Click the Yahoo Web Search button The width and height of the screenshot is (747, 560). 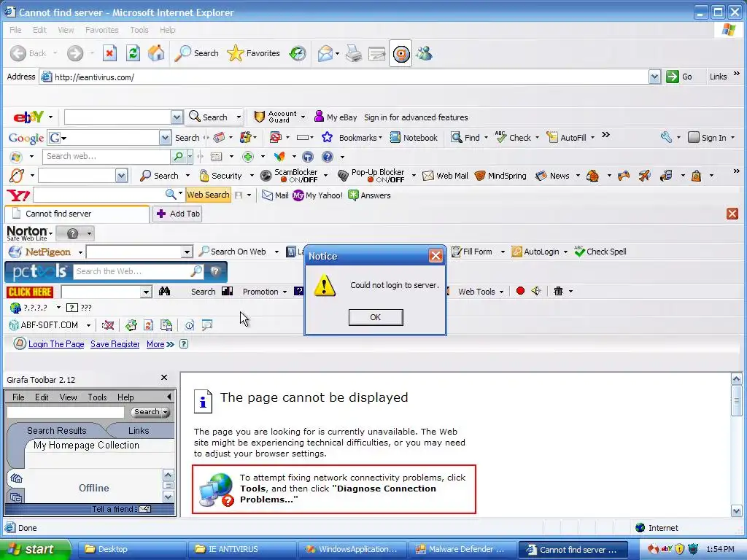click(x=208, y=195)
